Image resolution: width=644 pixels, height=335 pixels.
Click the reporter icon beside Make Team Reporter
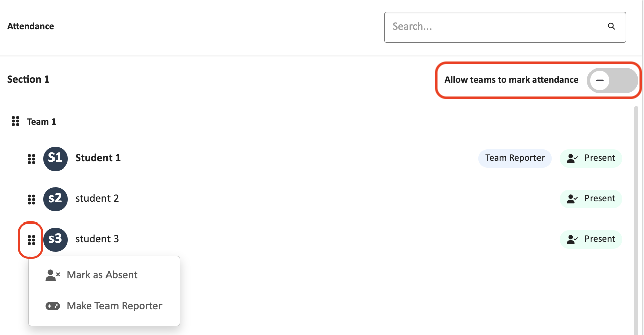[52, 306]
